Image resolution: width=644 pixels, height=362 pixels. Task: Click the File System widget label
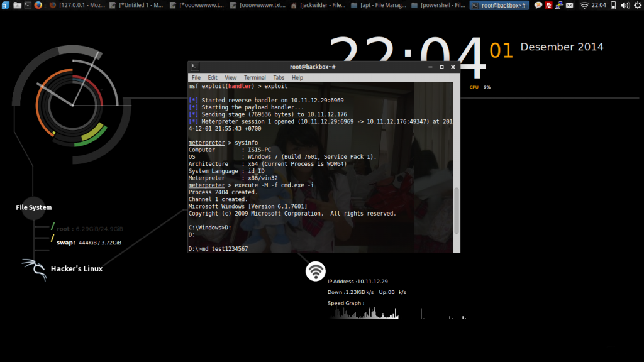click(x=34, y=207)
